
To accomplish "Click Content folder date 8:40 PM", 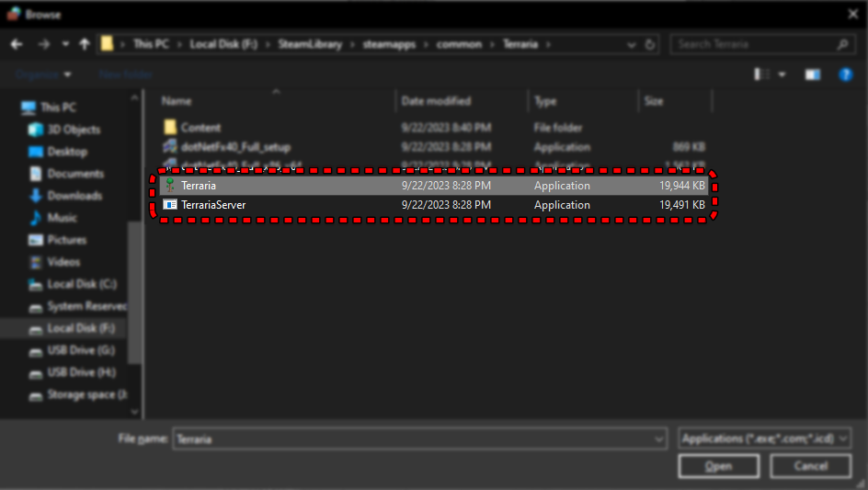I will pos(446,128).
